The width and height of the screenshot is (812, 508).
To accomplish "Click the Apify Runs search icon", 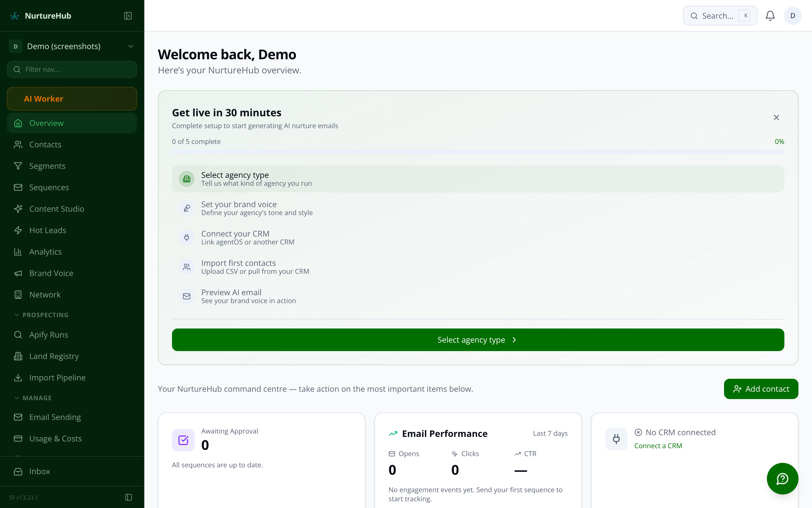I will (18, 335).
